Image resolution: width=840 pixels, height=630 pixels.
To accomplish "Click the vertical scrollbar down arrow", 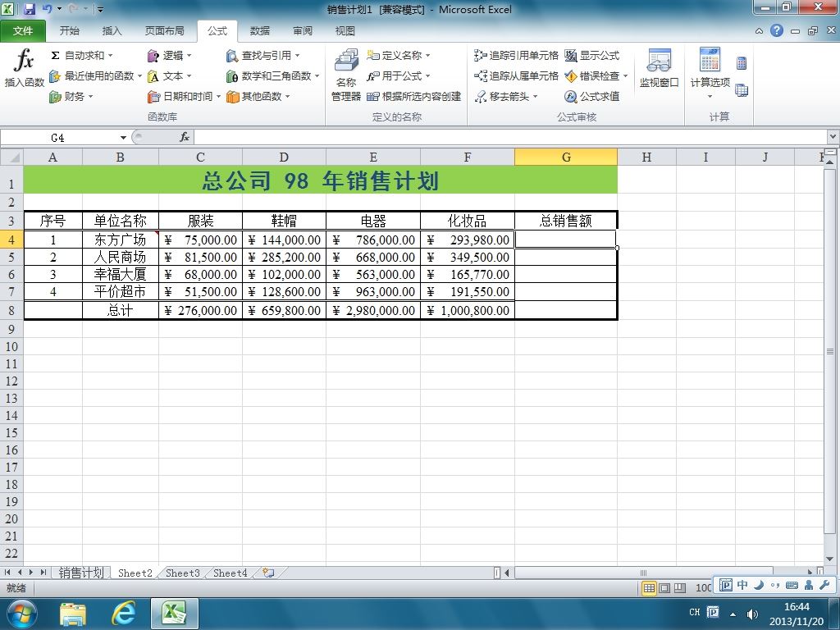I will tap(830, 559).
